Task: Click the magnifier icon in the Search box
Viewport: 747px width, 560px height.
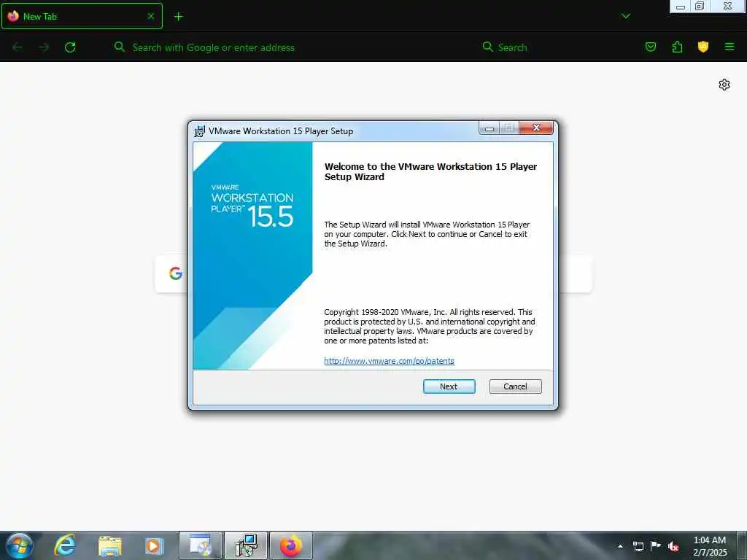Action: [488, 47]
